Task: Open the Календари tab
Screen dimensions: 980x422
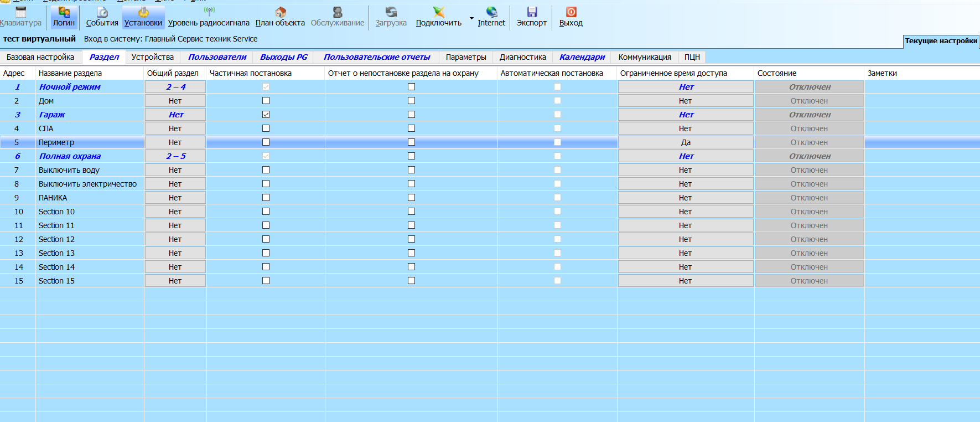Action: tap(582, 57)
